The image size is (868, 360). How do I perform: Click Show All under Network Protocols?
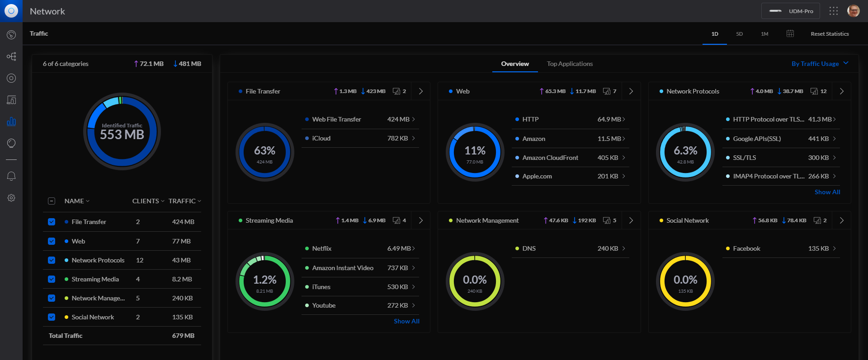(x=827, y=192)
